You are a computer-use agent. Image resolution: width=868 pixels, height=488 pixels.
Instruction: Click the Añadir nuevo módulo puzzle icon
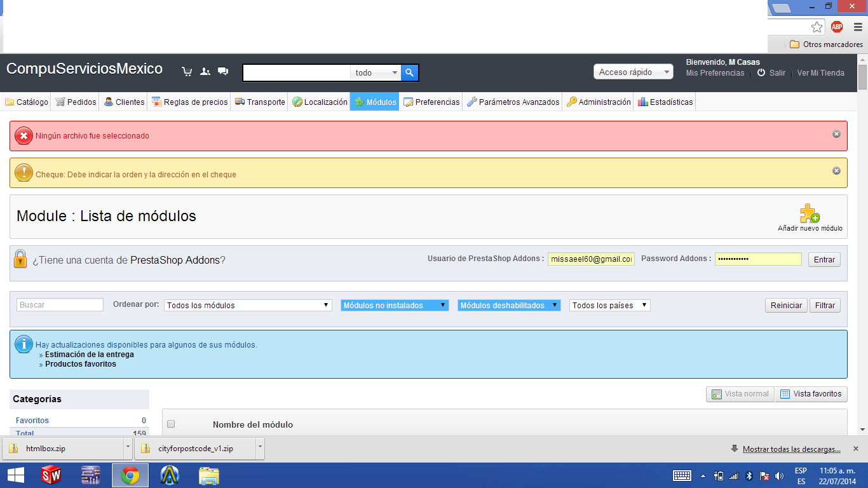click(x=810, y=213)
